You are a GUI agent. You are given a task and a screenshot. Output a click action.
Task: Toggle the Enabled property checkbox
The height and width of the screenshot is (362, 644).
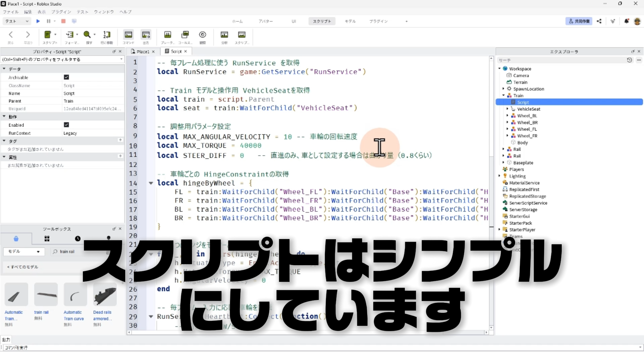tap(66, 125)
